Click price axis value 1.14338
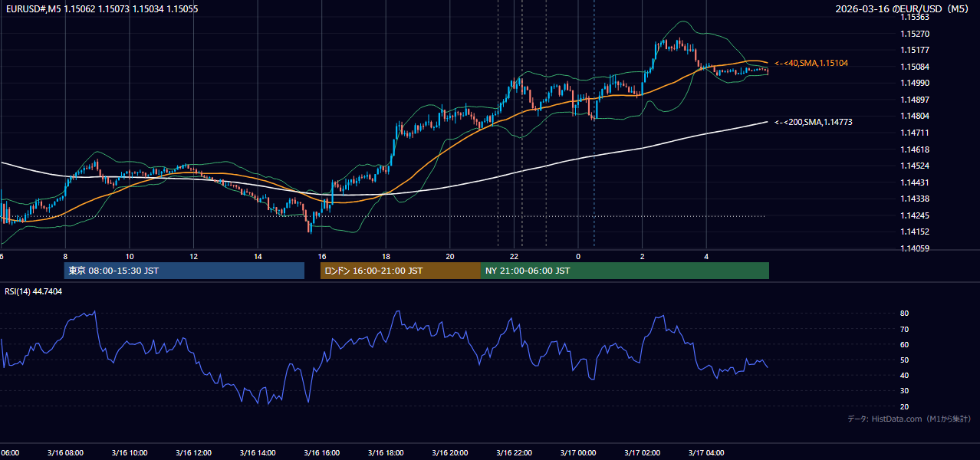Image resolution: width=980 pixels, height=460 pixels. pyautogui.click(x=914, y=199)
